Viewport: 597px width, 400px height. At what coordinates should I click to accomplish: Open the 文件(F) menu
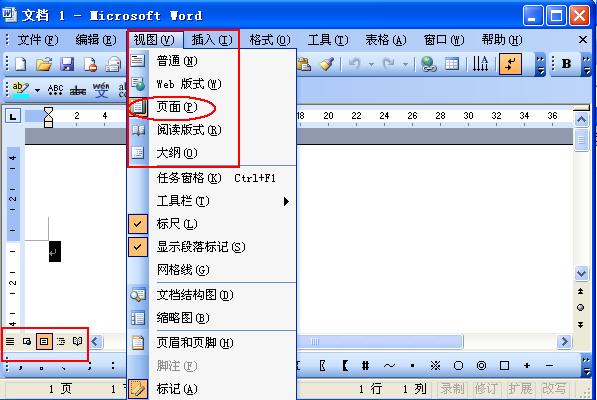coord(38,40)
